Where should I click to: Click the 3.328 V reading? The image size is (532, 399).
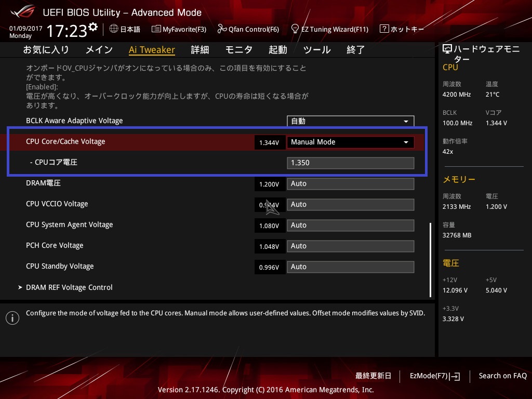(x=453, y=319)
